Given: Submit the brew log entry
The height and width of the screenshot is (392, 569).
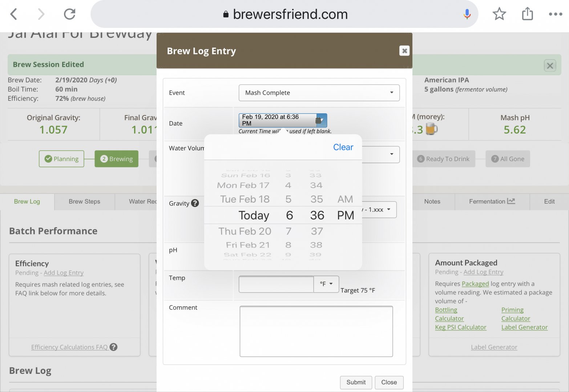Looking at the screenshot, I should [x=356, y=382].
